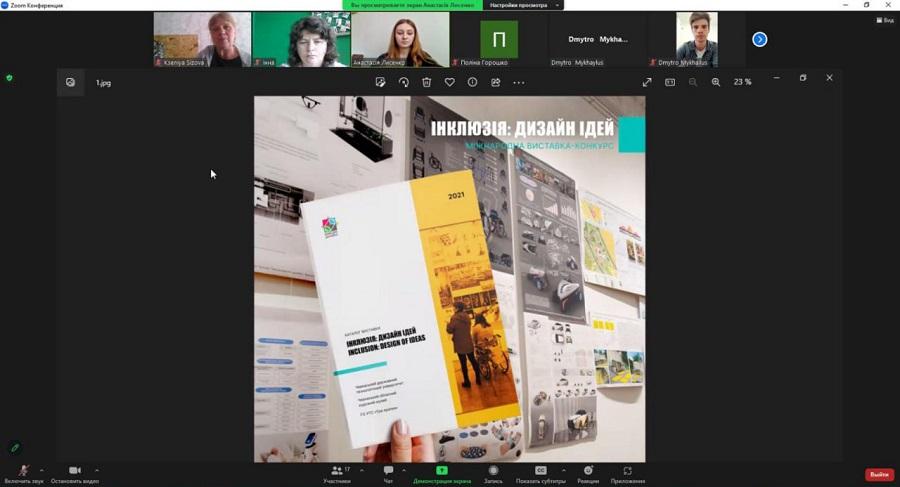Select Поліна Горошко's participant tile
Image resolution: width=900 pixels, height=487 pixels.
point(499,40)
